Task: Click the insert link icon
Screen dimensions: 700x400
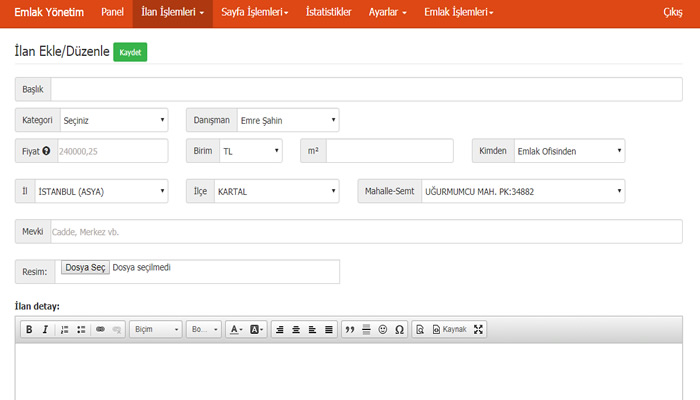Action: [x=100, y=329]
